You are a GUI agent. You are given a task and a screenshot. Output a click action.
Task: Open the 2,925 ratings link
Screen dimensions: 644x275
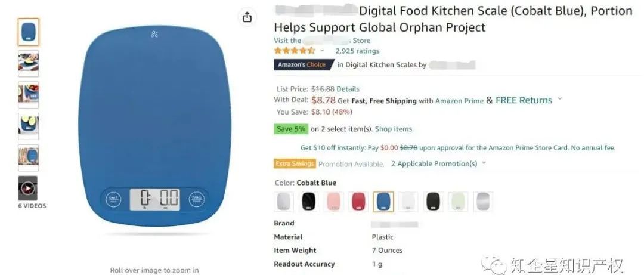[357, 51]
